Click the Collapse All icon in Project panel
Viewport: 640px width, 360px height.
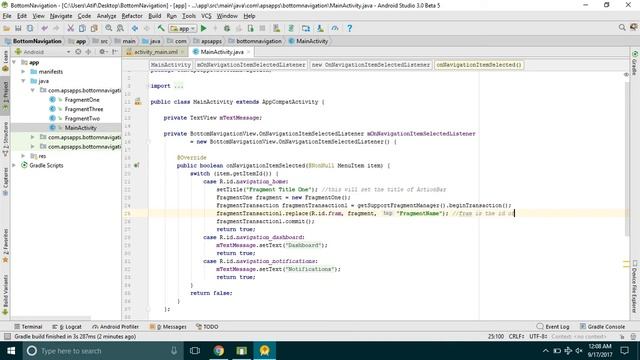click(x=88, y=52)
